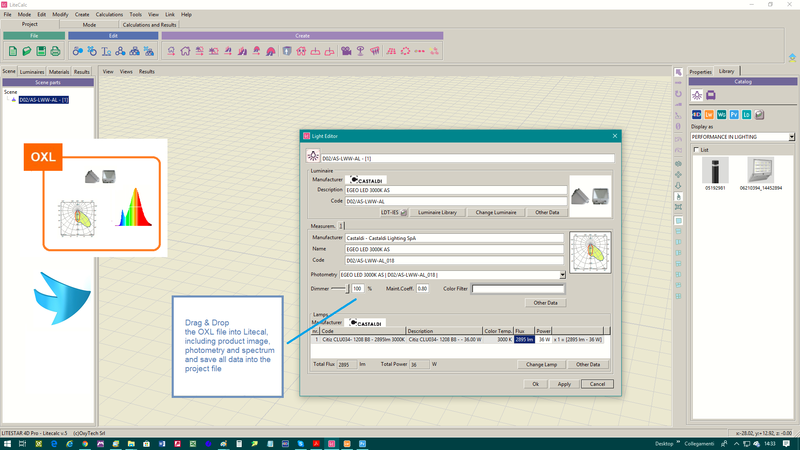Click the Print icon in File toolbar

coord(55,51)
